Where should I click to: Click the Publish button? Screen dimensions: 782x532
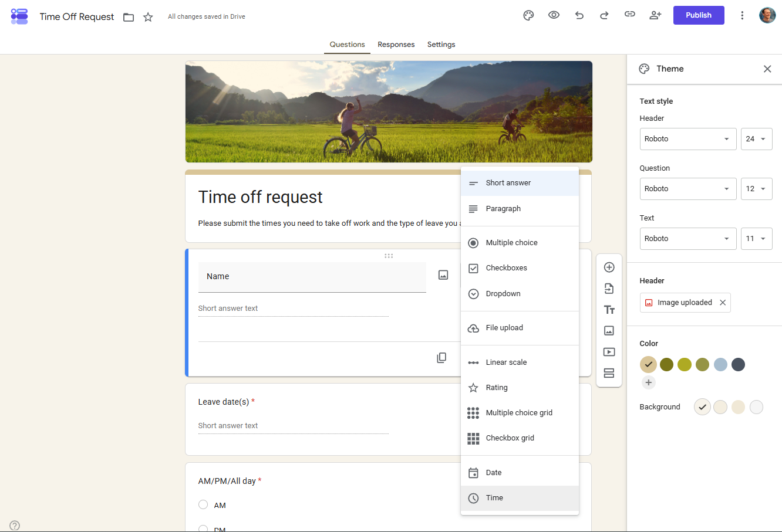[x=699, y=15]
